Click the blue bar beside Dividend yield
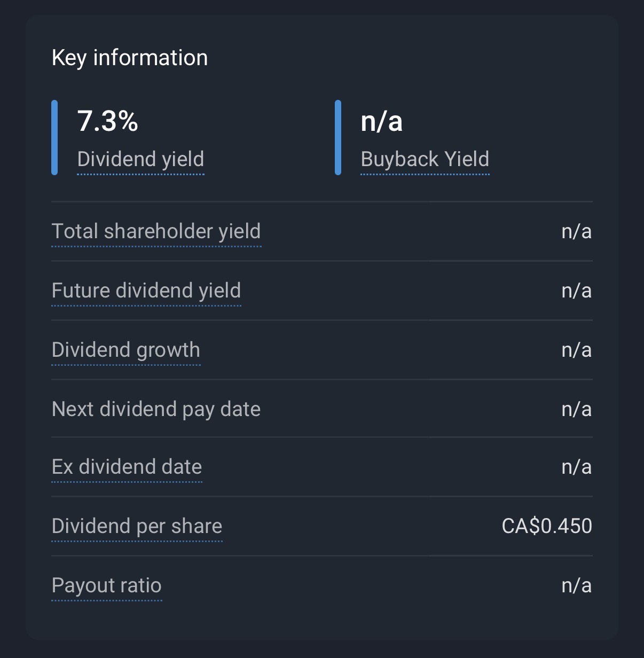The width and height of the screenshot is (644, 658). coord(54,137)
